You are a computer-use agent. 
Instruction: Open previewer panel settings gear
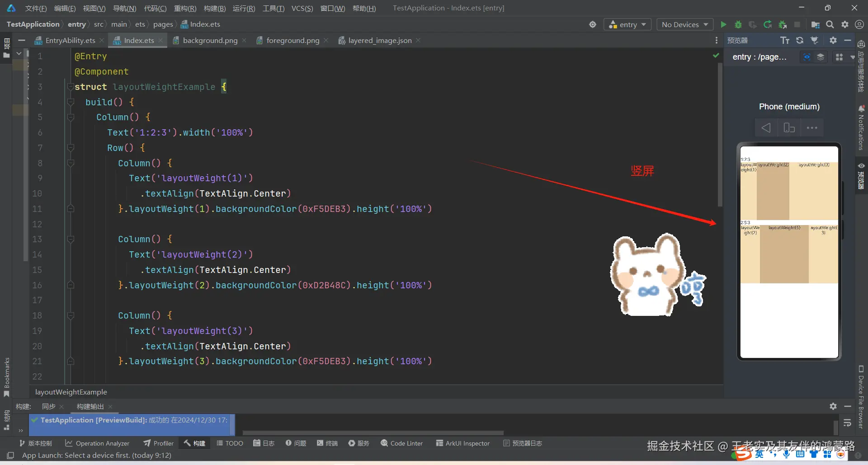[x=833, y=40]
